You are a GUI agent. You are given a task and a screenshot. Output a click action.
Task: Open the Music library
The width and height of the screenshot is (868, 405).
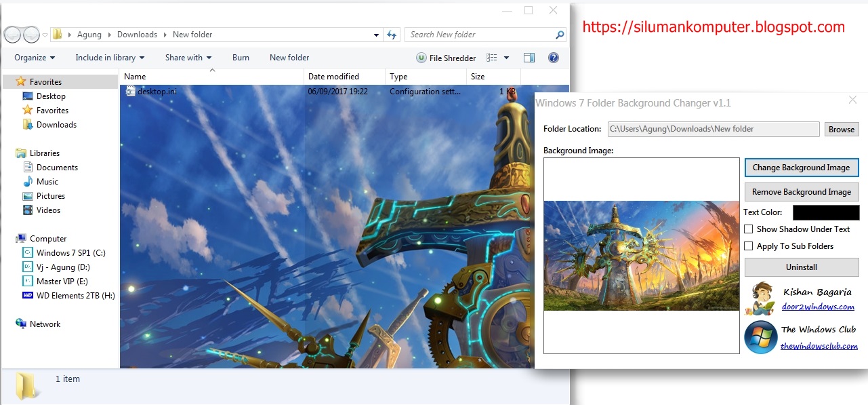click(x=41, y=182)
